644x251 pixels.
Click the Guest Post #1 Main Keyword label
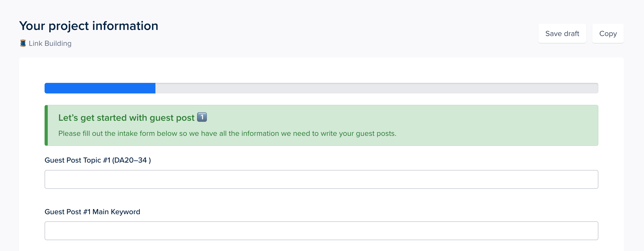93,212
